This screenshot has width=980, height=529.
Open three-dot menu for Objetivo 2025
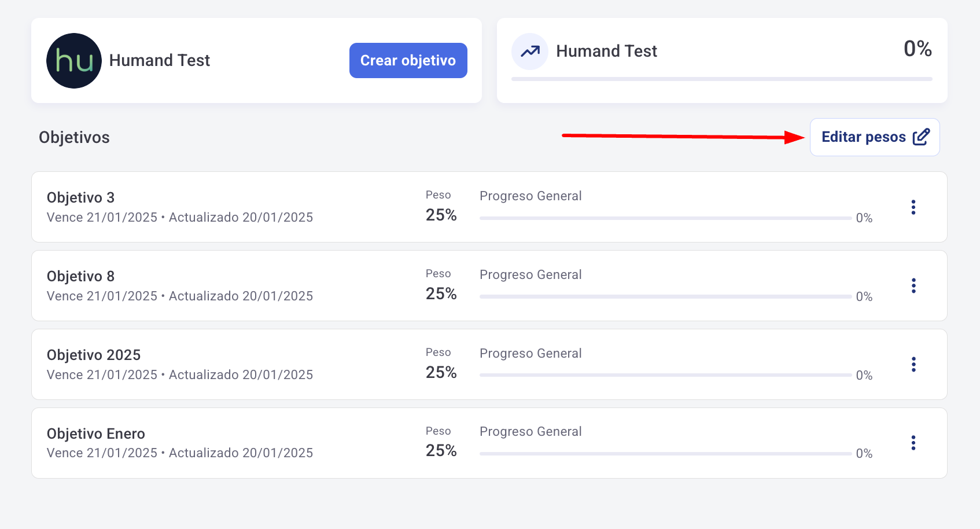(x=913, y=365)
